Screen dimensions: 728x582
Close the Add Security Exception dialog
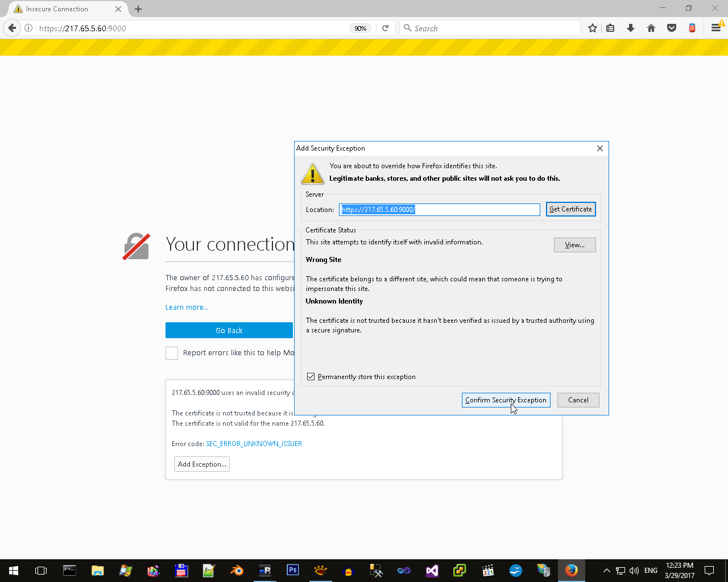pyautogui.click(x=599, y=148)
